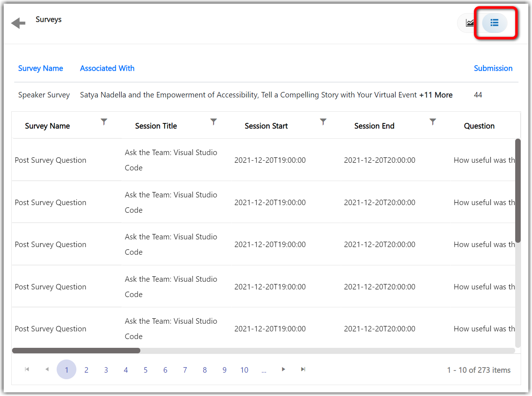Open filter for Survey Name column
Screen dimensions: 532x396
point(104,122)
